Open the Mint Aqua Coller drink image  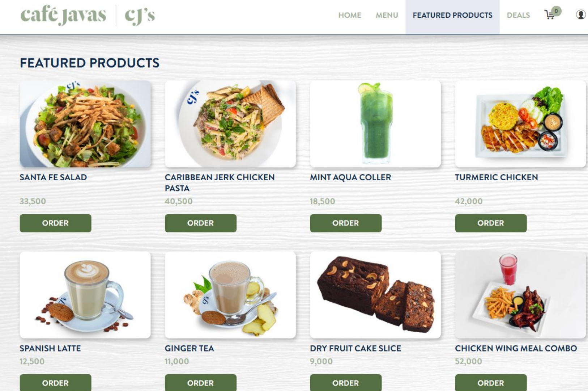tap(375, 124)
